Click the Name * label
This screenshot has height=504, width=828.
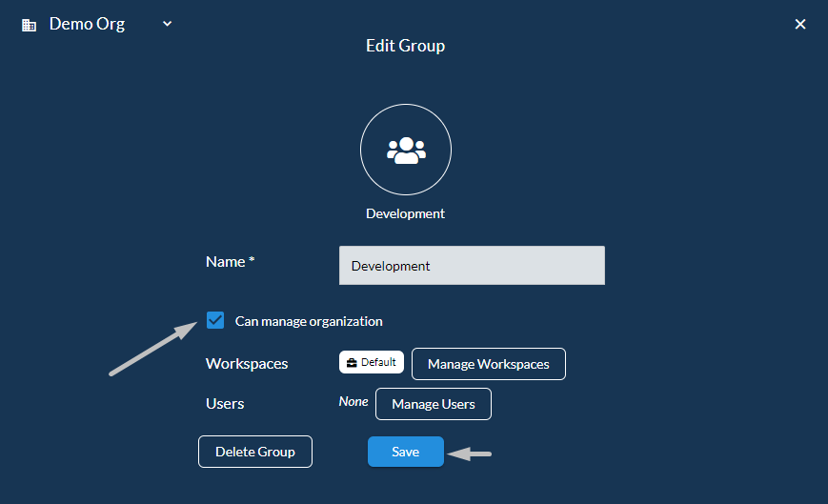click(231, 262)
